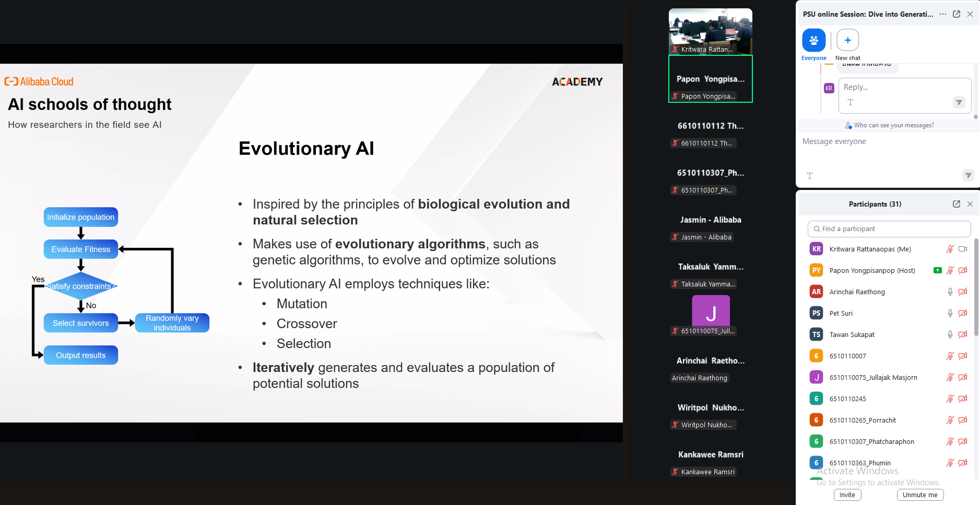Click Papon Yongpisanpop's green screen-share indicator

coord(938,270)
